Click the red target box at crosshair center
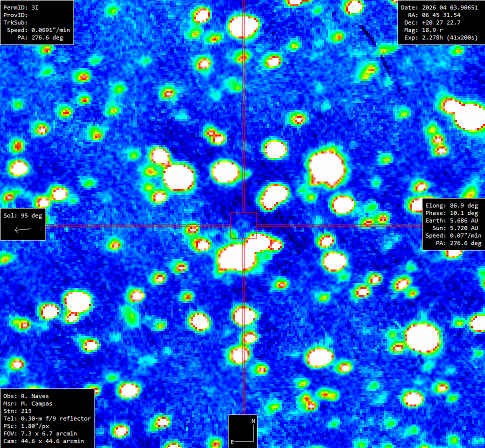 tap(243, 225)
